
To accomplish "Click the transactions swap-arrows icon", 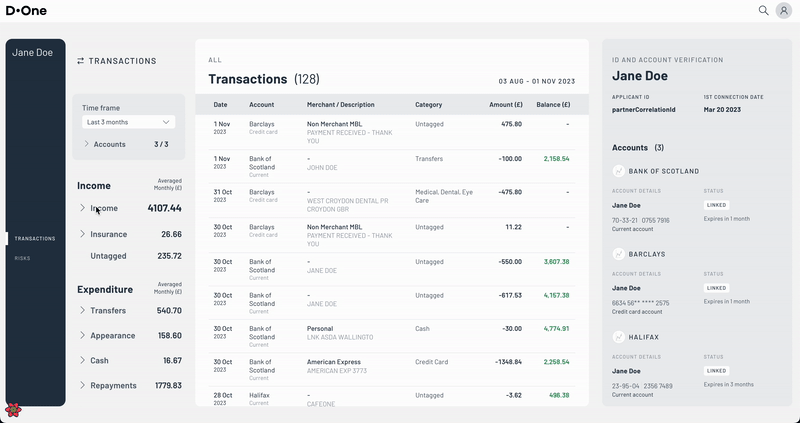I will [x=81, y=61].
